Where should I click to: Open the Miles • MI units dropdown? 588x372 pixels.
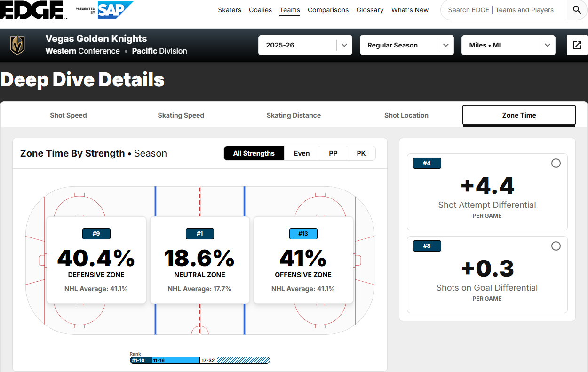508,45
